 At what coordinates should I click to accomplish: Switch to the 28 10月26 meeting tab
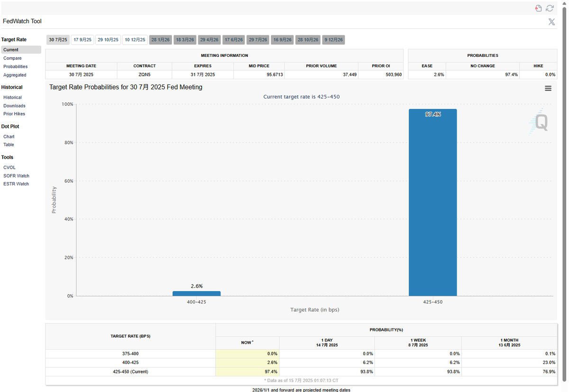pyautogui.click(x=308, y=40)
